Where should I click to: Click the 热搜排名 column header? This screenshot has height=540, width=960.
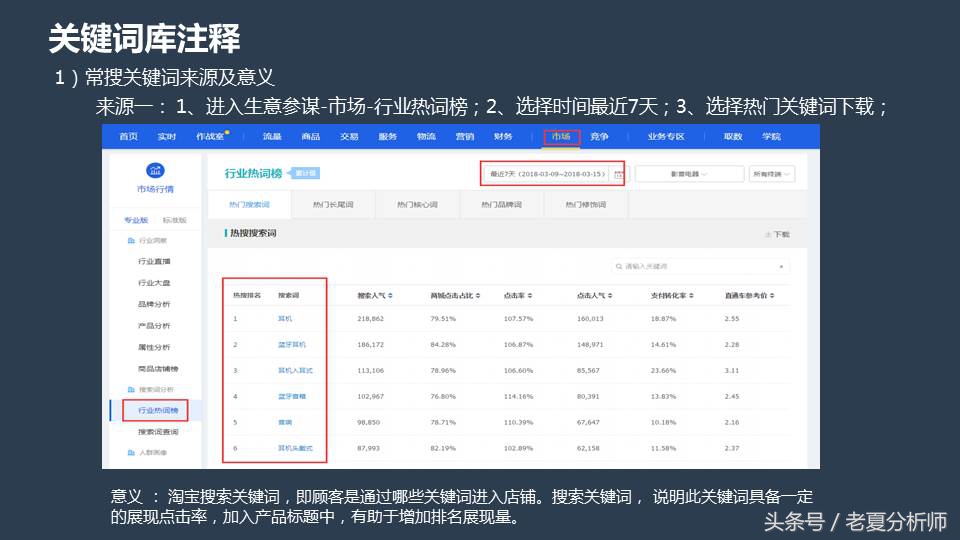point(247,296)
